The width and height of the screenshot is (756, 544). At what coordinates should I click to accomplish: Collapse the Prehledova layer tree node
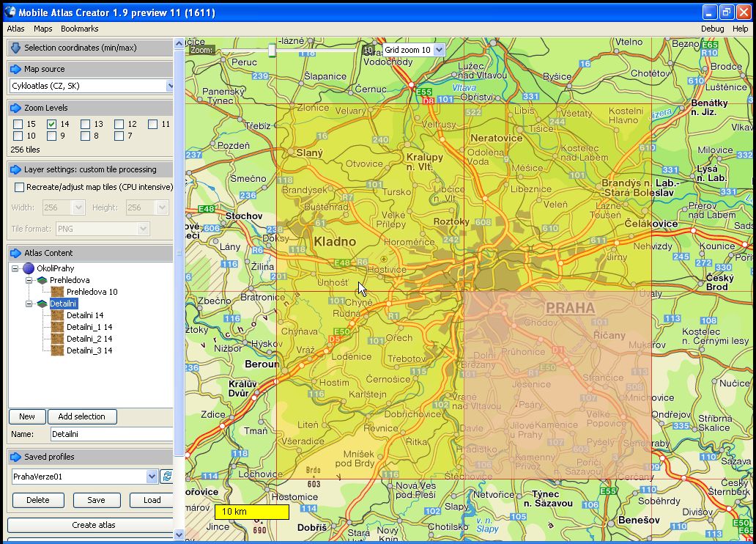pyautogui.click(x=29, y=280)
